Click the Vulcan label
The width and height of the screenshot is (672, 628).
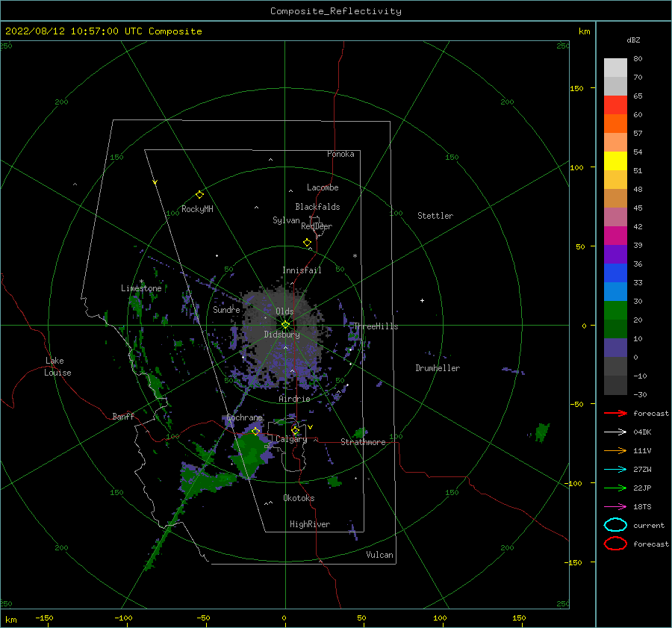[x=379, y=555]
